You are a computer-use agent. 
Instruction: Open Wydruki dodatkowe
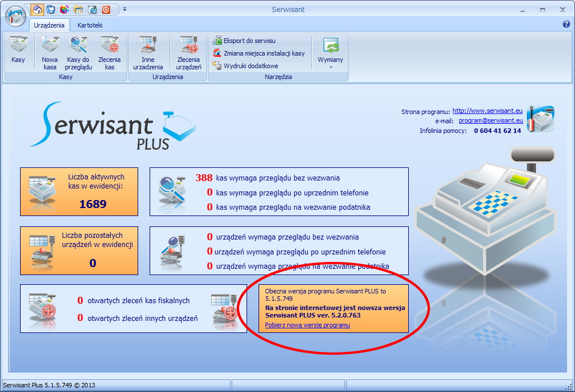[x=246, y=66]
